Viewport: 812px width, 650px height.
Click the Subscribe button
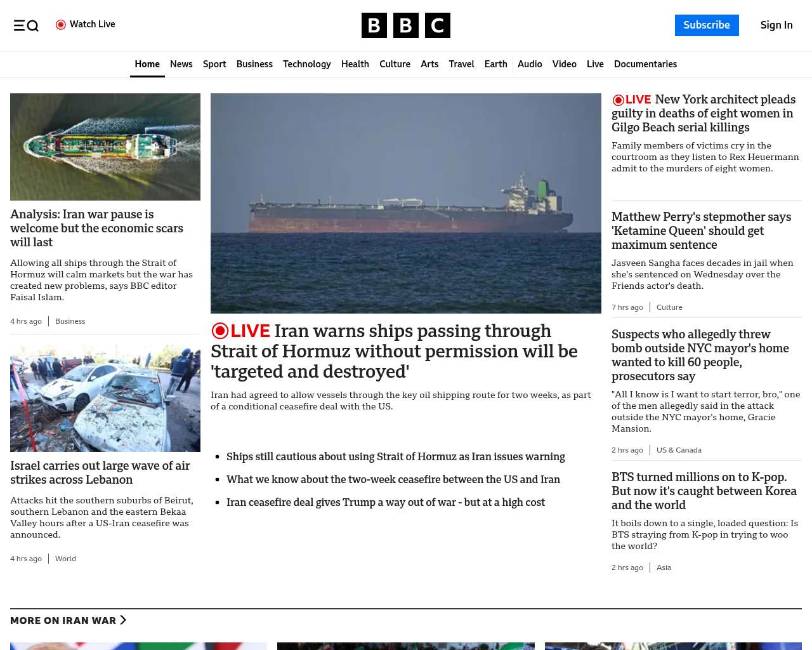pos(706,25)
